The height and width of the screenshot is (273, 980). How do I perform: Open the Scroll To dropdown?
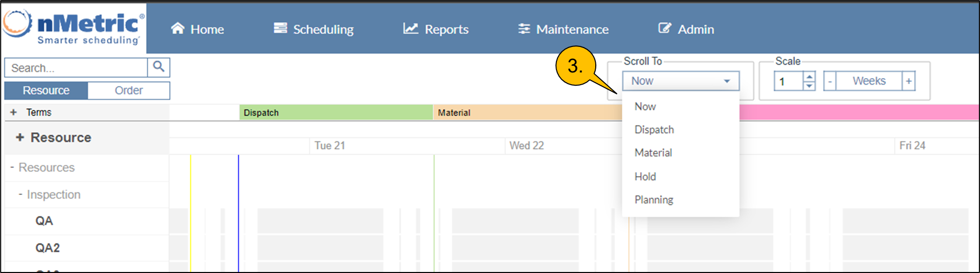681,81
